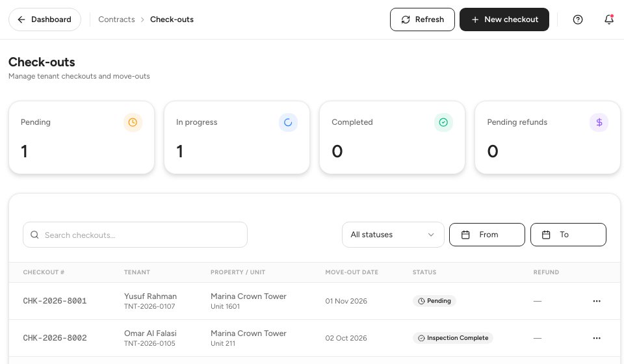
Task: Click the In progress summary card
Action: tap(237, 137)
